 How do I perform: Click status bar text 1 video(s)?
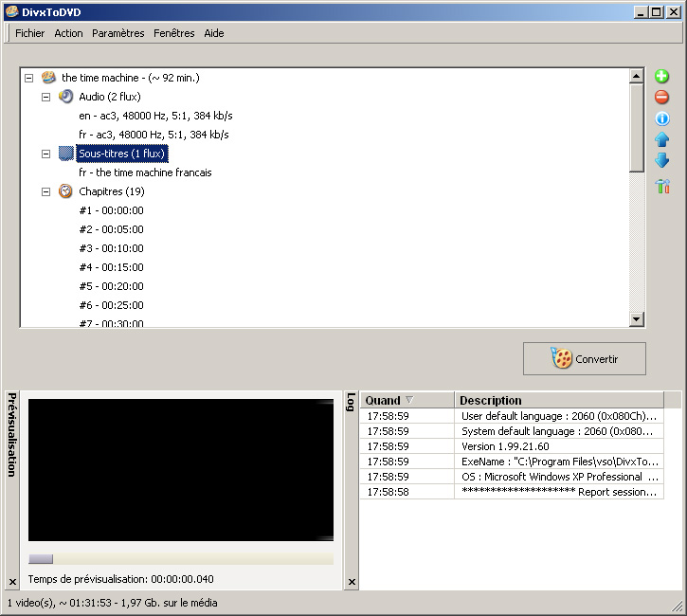pyautogui.click(x=112, y=603)
